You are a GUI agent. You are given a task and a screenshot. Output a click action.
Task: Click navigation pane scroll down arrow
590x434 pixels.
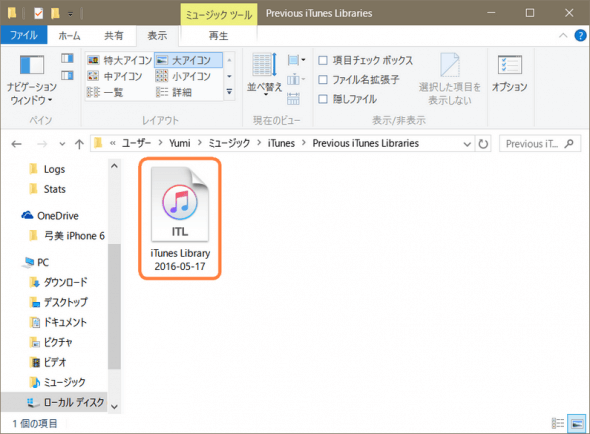114,407
